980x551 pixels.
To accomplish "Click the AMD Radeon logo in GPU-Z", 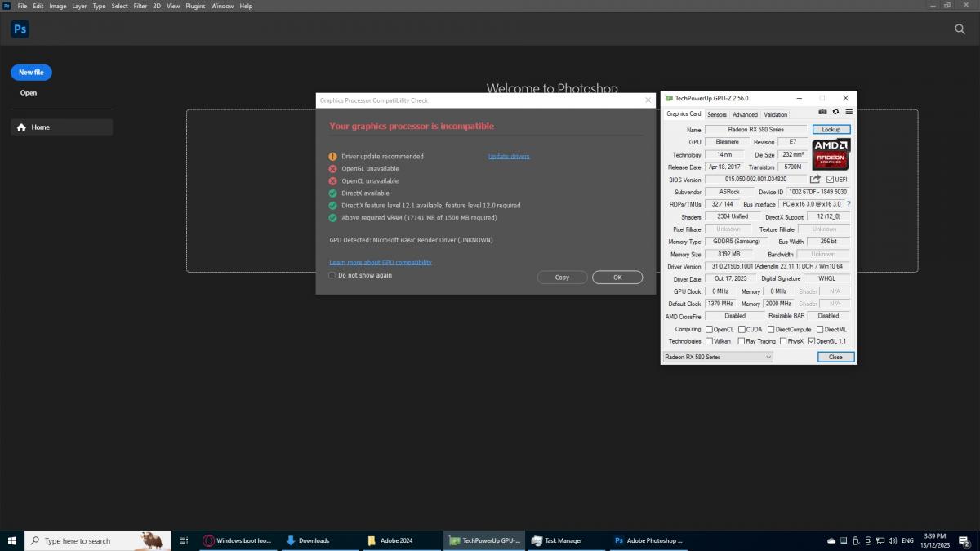I will pos(831,155).
